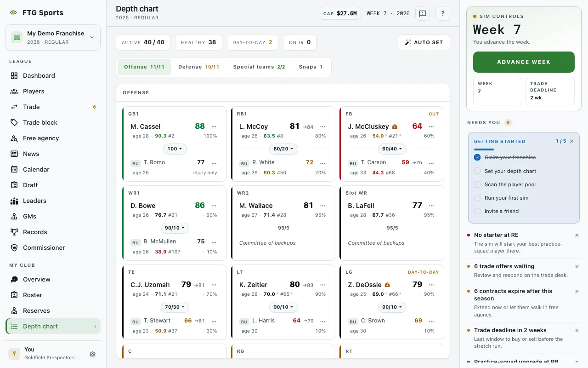
Task: Open the Draft page icon in sidebar
Action: 14,185
